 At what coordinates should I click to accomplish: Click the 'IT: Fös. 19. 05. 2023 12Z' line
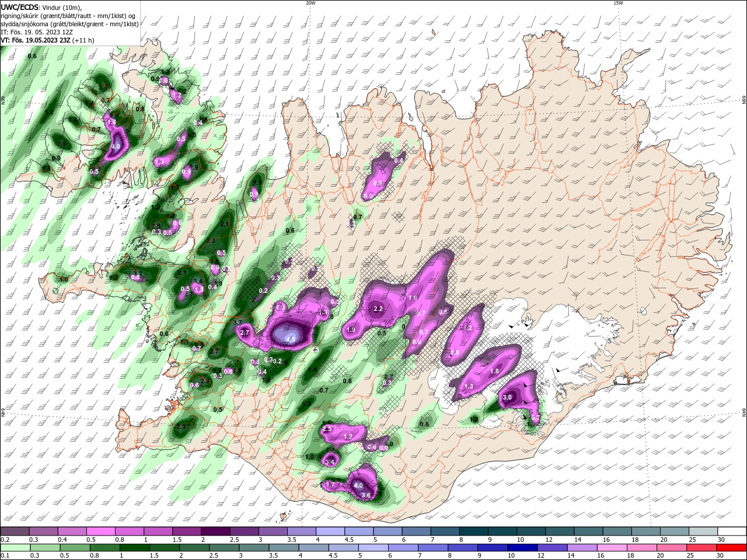point(36,32)
